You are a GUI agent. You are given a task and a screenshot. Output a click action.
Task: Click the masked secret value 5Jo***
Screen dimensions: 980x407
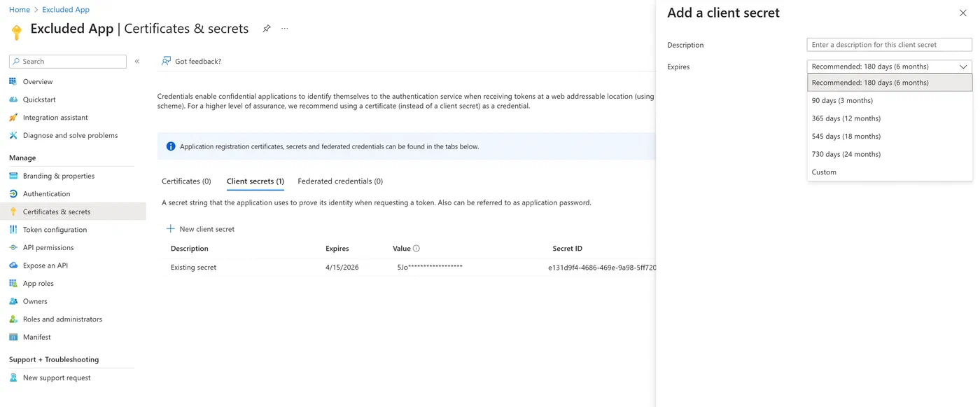[430, 267]
